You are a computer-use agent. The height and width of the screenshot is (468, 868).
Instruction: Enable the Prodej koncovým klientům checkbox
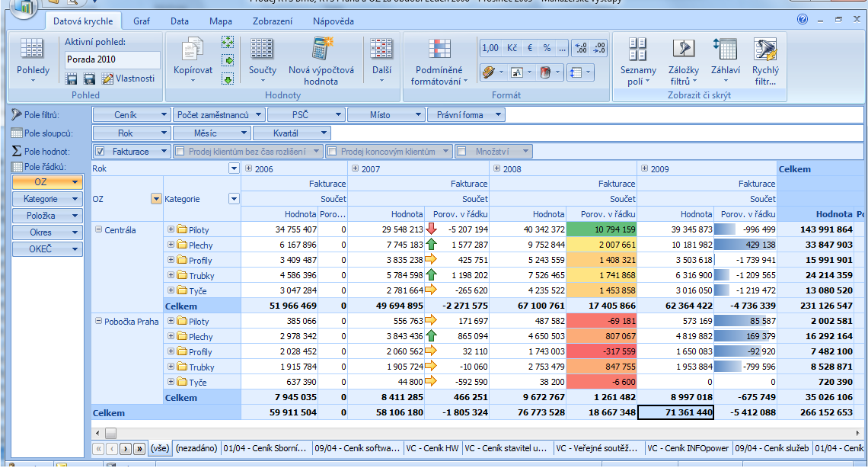(x=332, y=152)
